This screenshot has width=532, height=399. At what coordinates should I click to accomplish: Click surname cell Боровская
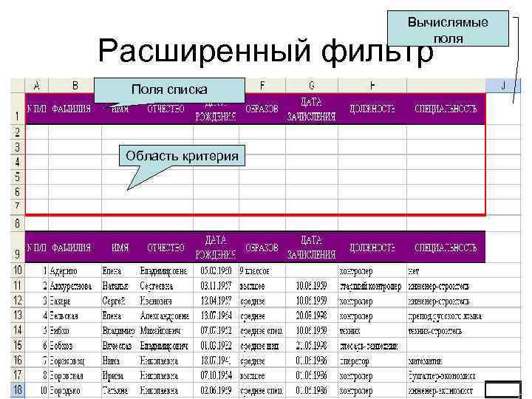tap(75, 375)
